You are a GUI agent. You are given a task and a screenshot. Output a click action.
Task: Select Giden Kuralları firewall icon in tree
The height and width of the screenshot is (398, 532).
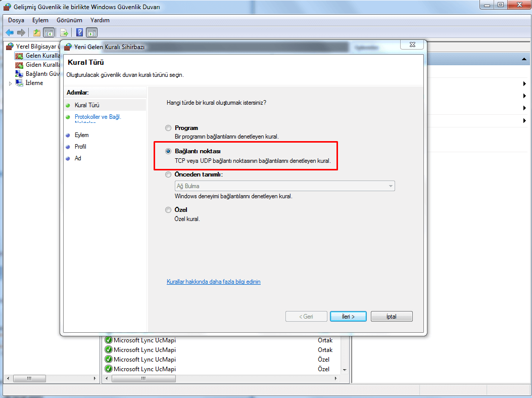pos(19,65)
